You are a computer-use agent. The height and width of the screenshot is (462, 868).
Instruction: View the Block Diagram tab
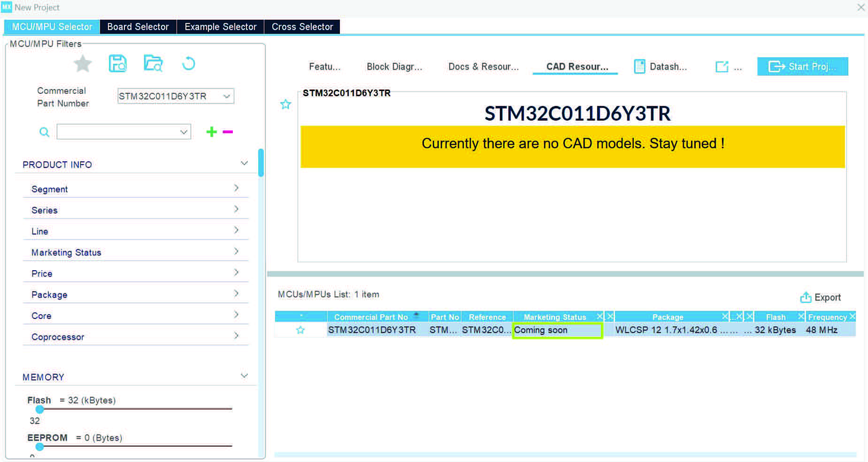394,67
